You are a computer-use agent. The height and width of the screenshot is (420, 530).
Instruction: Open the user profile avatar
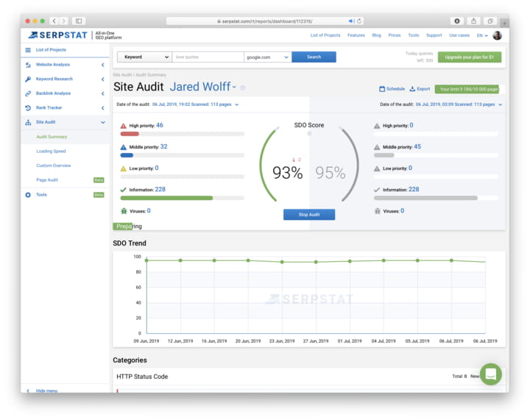point(497,35)
